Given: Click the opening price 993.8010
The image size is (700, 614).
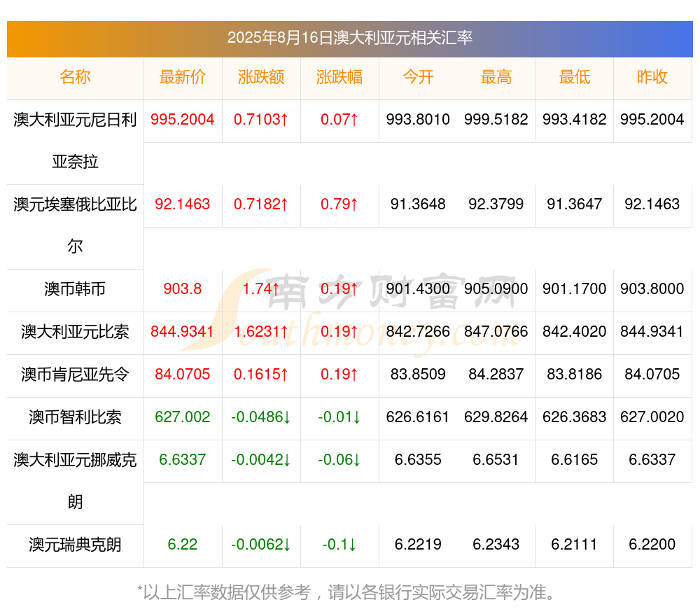Looking at the screenshot, I should (418, 120).
